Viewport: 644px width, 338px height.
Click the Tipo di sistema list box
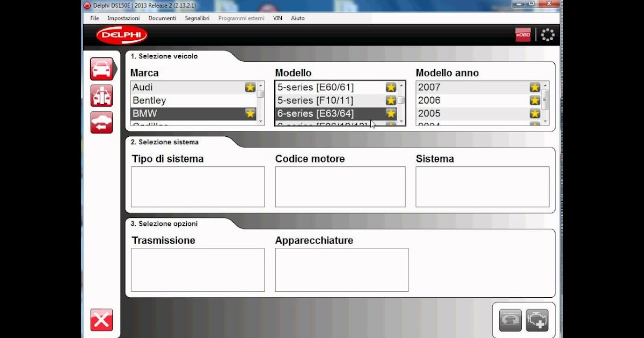198,187
